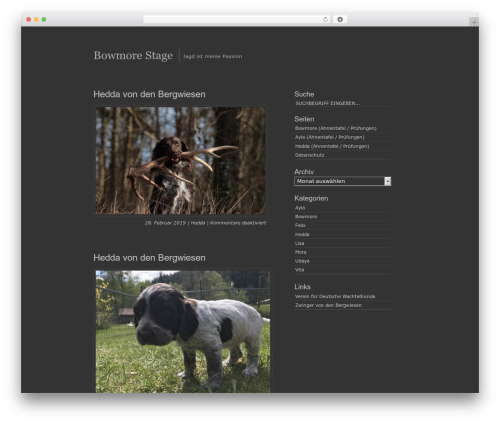Focus the Suchbegriff eingeben search field
The width and height of the screenshot is (500, 423).
[342, 103]
